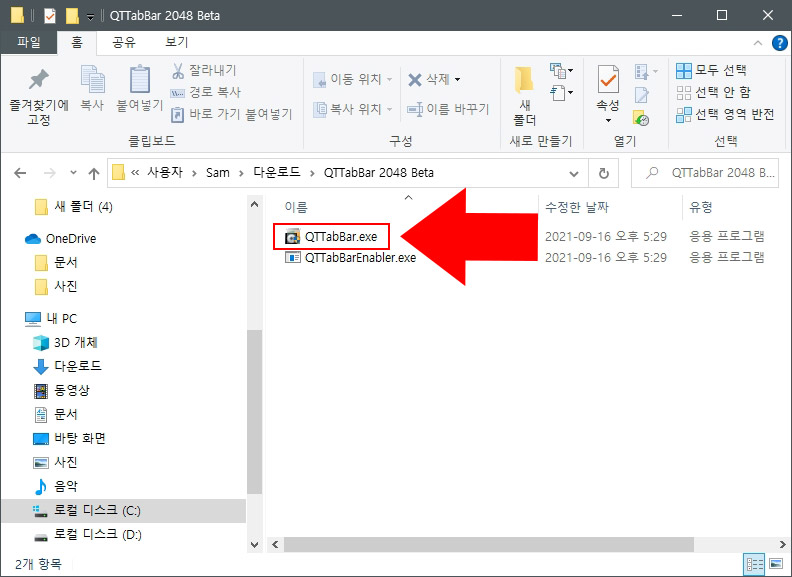Screen dimensions: 792x577
Task: Click the ribbon edit icon
Action: (x=642, y=94)
